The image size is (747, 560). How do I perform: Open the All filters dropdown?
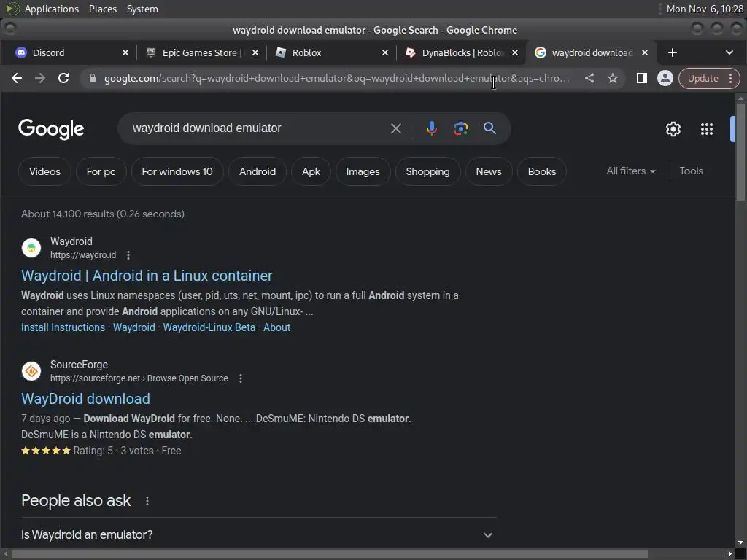click(x=631, y=171)
